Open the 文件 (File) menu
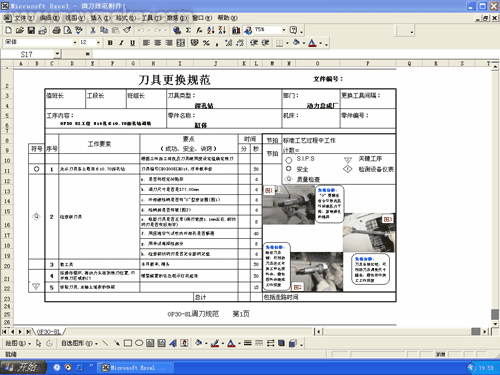Viewport: 500px width, 375px height. tap(23, 18)
